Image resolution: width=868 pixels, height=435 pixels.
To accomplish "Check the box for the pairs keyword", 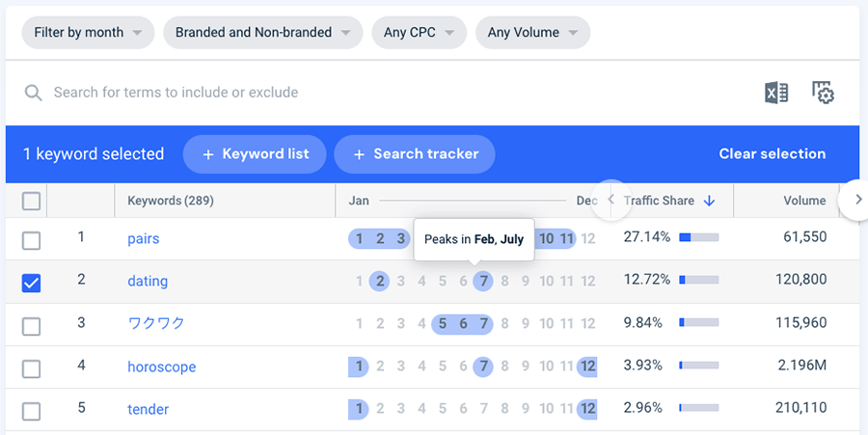I will (31, 241).
